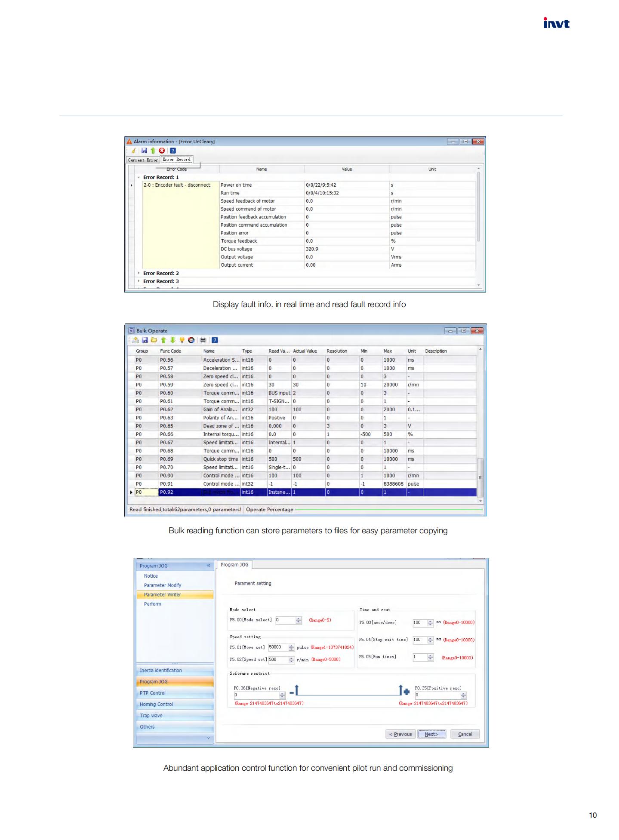This screenshot has height=840, width=619.
Task: Click the green down arrow in Bulk Operate toolbar
Action: [172, 340]
